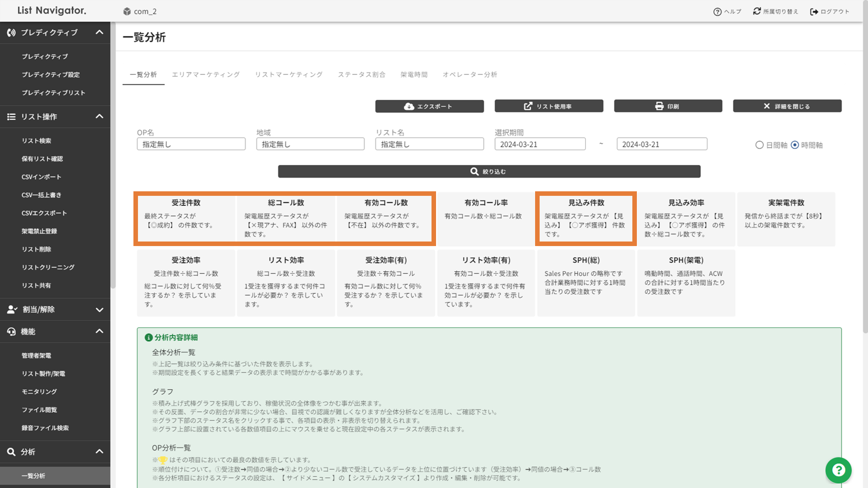Switch to the エリアマーケティング tab

[206, 75]
